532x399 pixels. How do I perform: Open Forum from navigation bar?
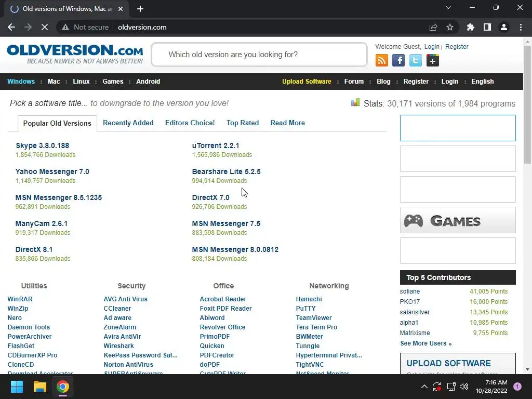[354, 82]
